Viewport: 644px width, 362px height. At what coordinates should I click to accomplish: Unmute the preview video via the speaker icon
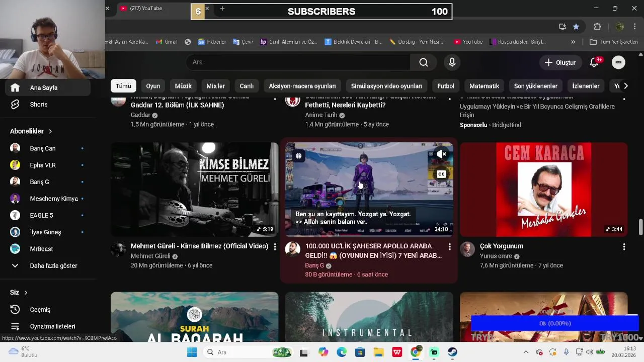point(441,154)
